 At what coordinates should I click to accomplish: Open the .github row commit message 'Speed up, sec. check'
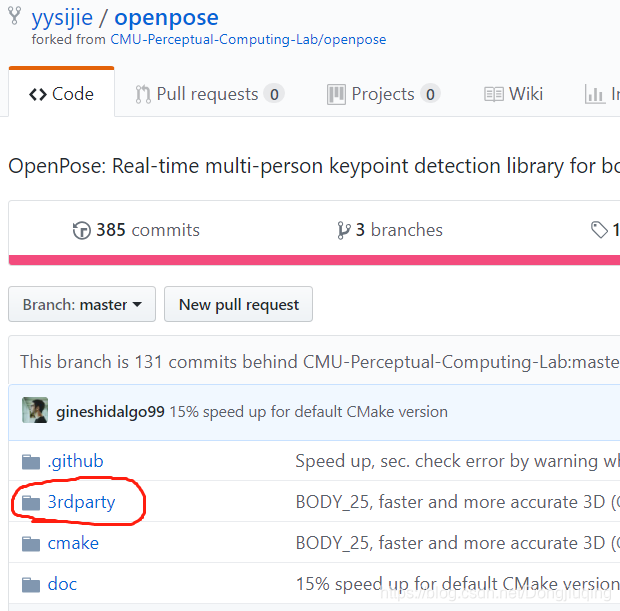click(x=457, y=461)
